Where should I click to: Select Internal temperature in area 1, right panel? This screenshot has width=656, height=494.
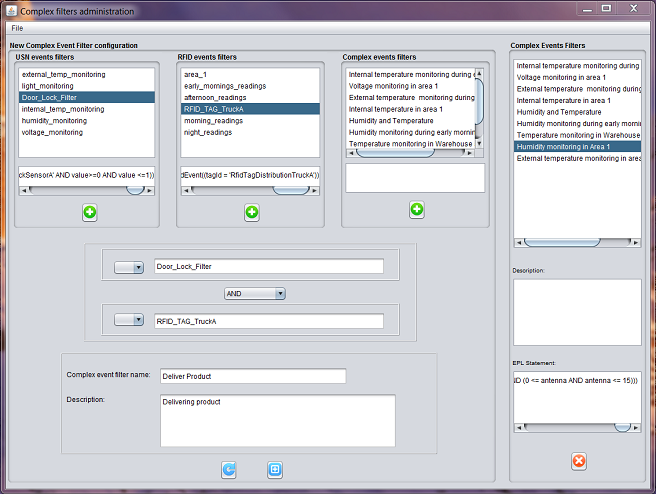tap(577, 100)
